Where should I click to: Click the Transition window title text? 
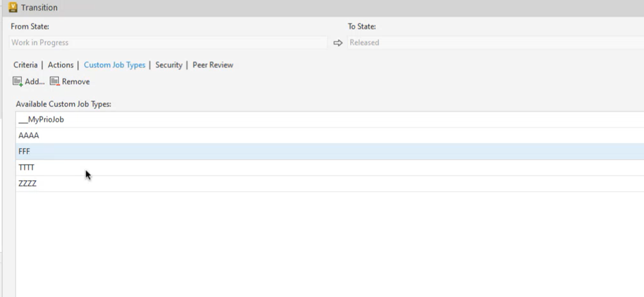coord(39,7)
